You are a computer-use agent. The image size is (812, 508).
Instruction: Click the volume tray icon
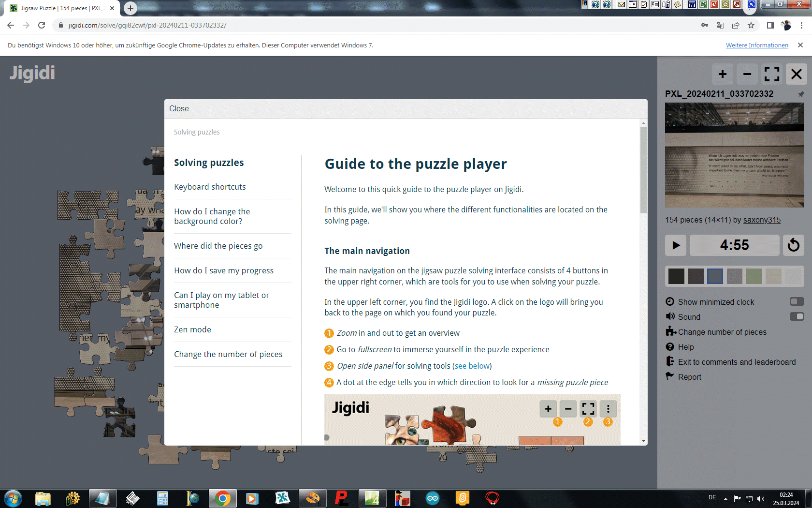(761, 498)
